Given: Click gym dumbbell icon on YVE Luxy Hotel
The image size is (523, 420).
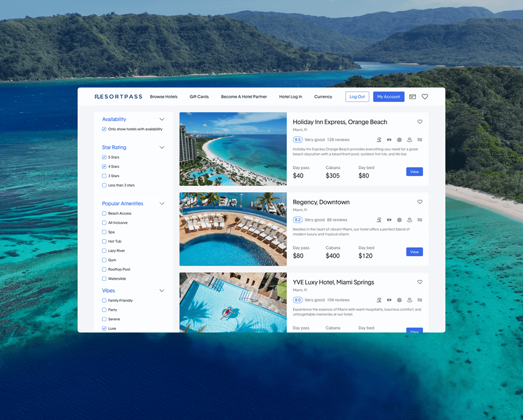Looking at the screenshot, I should click(x=389, y=300).
